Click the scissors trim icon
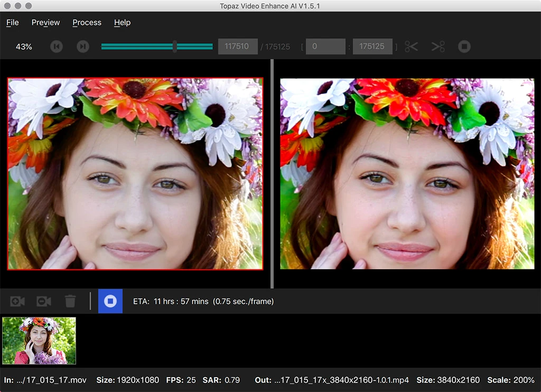The image size is (541, 392). click(411, 46)
